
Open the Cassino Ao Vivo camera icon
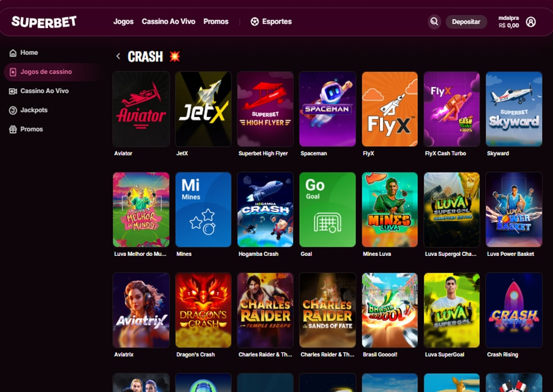coord(13,91)
